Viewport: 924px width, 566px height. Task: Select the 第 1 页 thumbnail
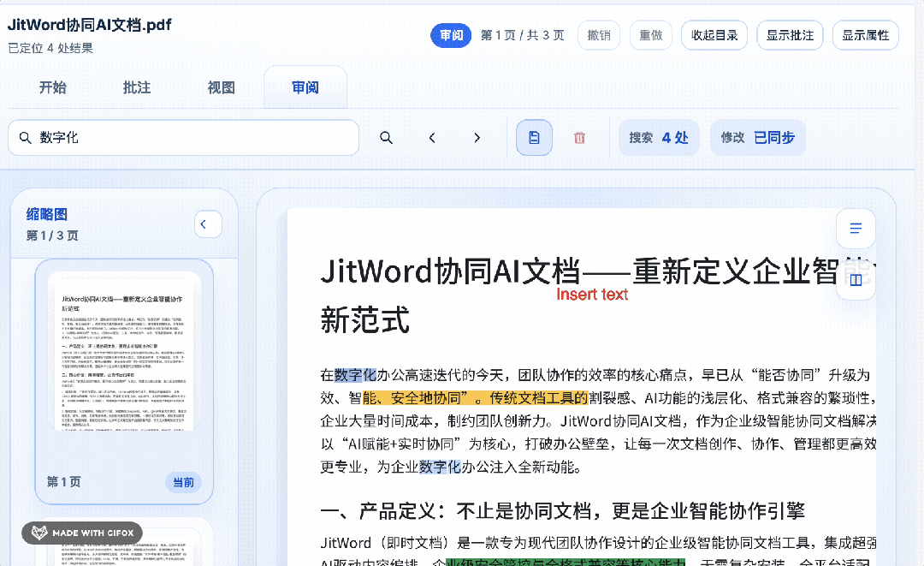[124, 381]
